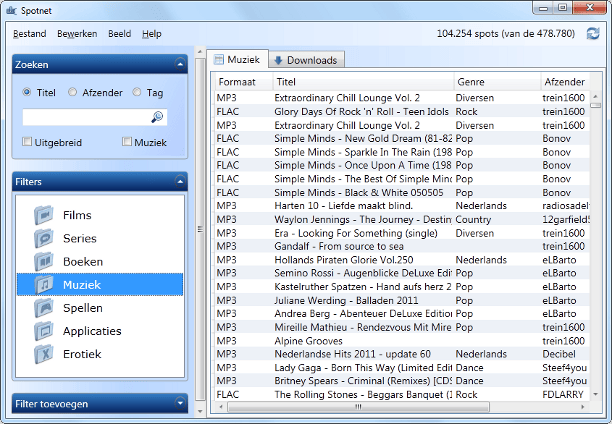Enable the Muziek search checkbox
The width and height of the screenshot is (612, 424).
point(127,142)
